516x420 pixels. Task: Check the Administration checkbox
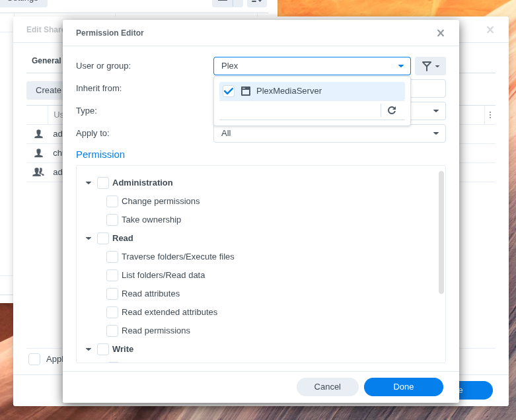coord(103,183)
